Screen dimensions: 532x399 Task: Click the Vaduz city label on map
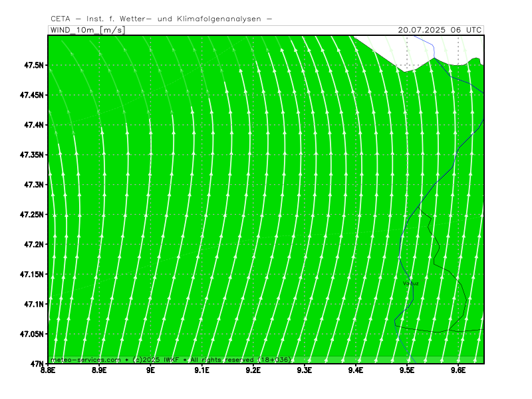tap(411, 283)
